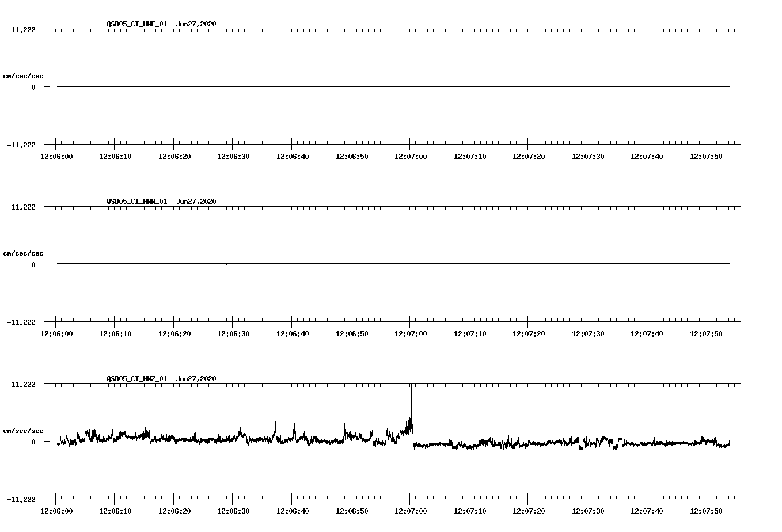
Task: Click 12:06:20 time label under HNZ plot
Action: 173,511
